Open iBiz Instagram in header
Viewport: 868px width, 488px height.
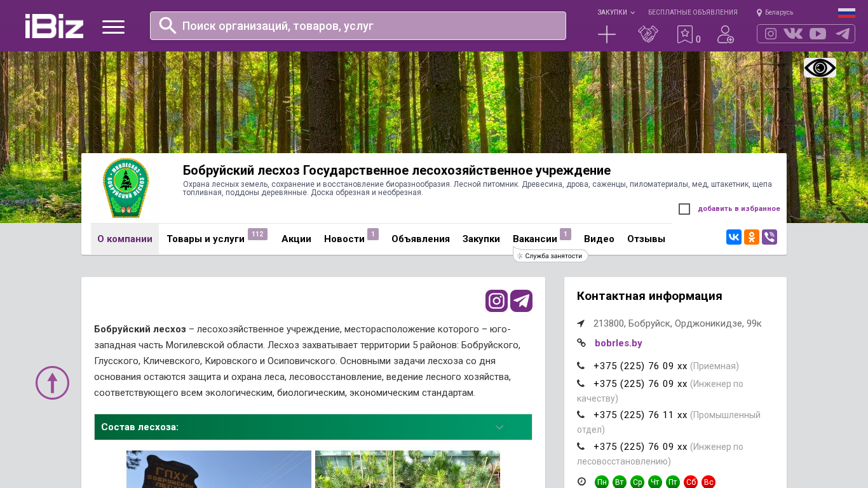pos(771,34)
